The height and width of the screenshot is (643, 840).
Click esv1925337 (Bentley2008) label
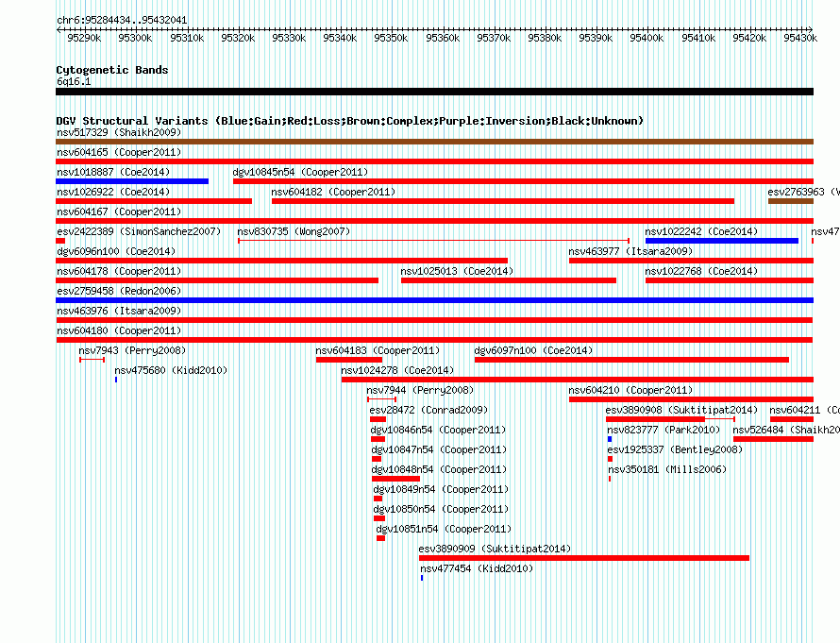[675, 449]
